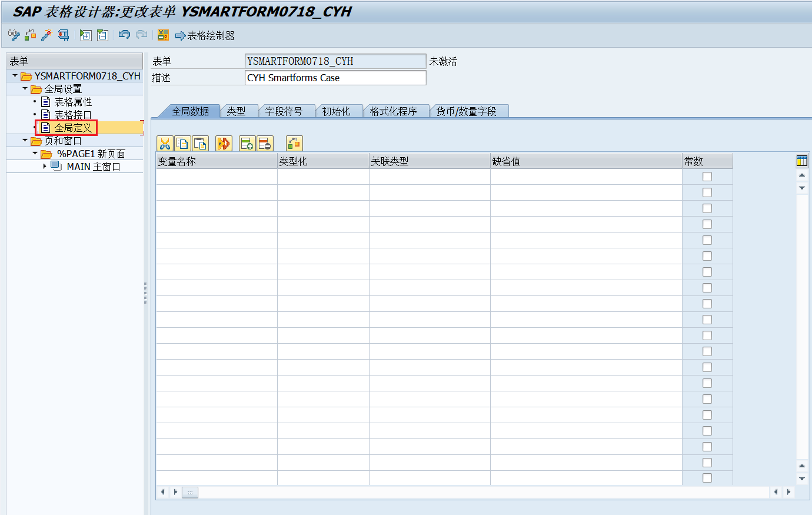Expand all tree nodes with plus icon

pyautogui.click(x=86, y=35)
